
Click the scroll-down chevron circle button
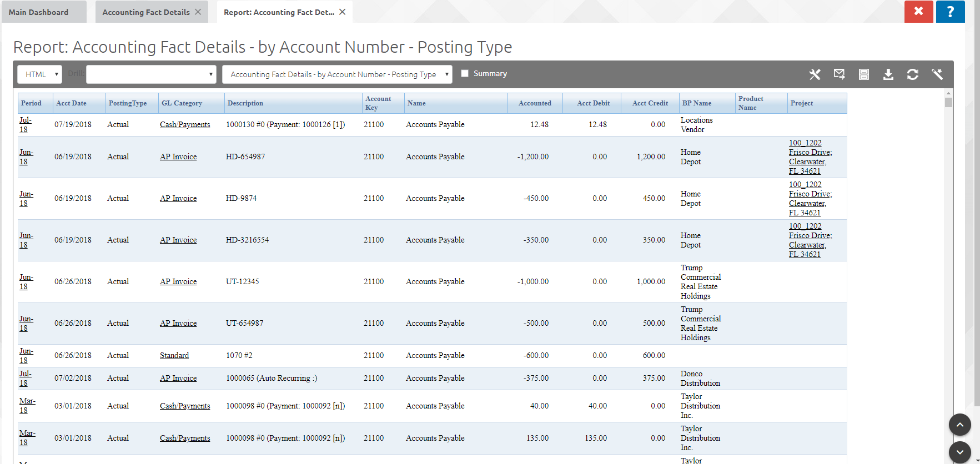pos(959,452)
